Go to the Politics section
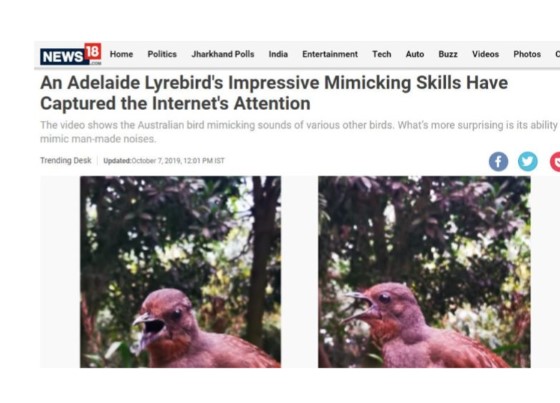 point(162,54)
